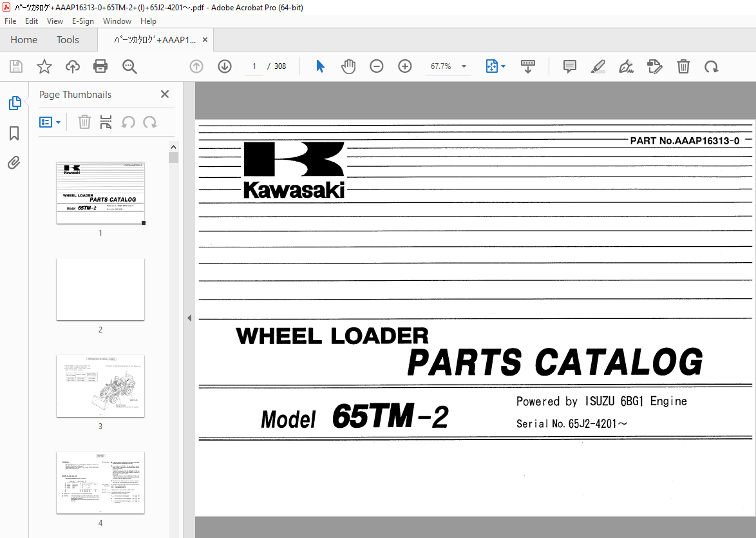The image size is (756, 538).
Task: Click the page break tool icon in thumbnails panel
Action: tap(106, 122)
